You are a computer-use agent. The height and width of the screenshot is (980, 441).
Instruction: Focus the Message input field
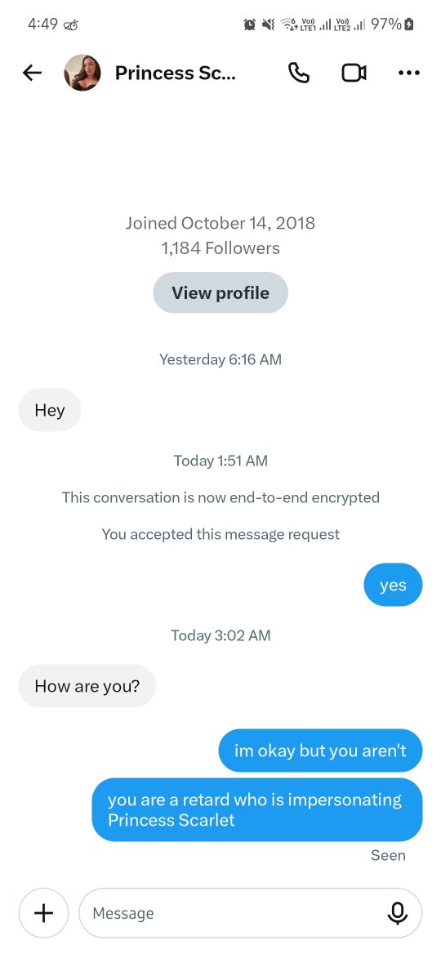click(x=251, y=912)
